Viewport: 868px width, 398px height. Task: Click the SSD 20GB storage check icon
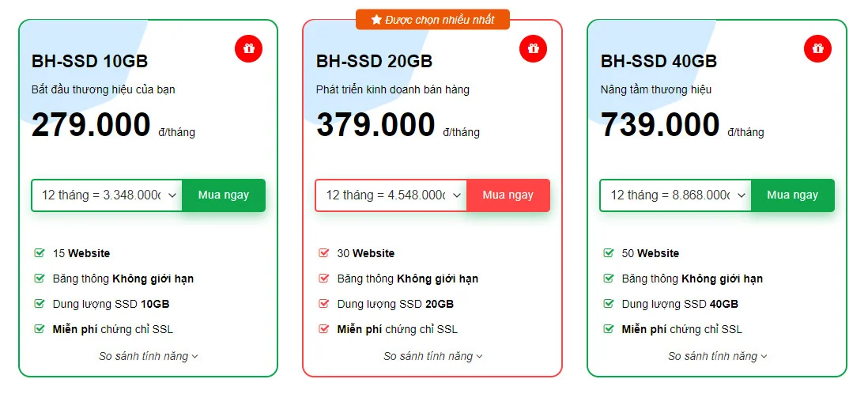323,304
